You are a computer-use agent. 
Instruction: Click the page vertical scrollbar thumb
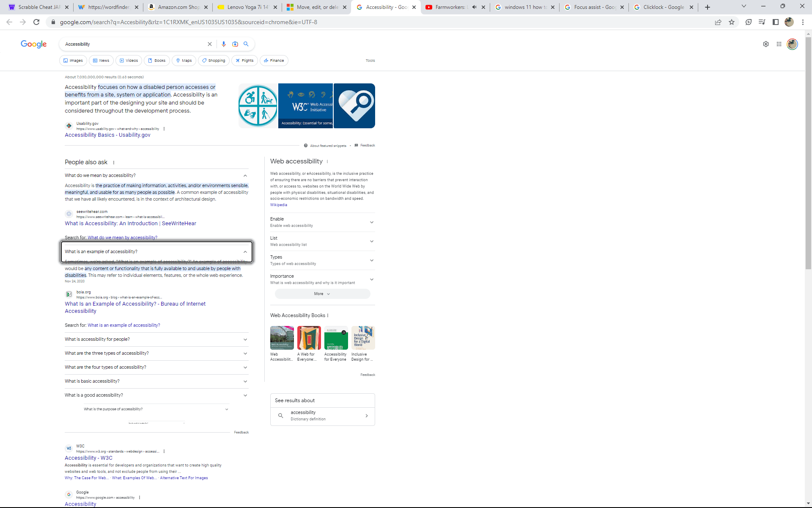[808, 152]
